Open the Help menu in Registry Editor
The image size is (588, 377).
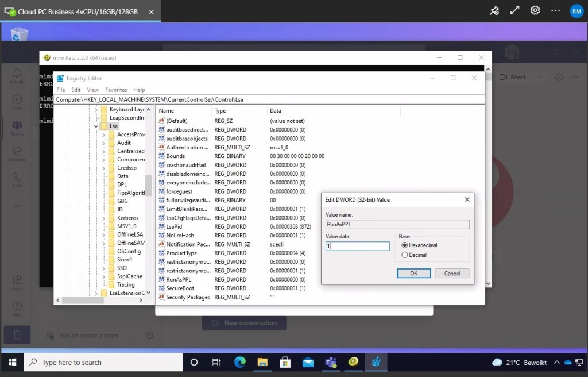tap(139, 90)
